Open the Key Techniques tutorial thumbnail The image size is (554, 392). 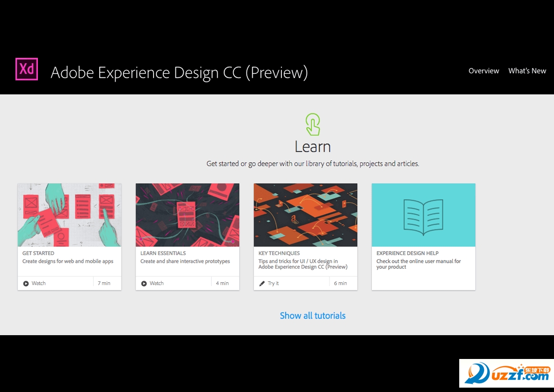[306, 215]
